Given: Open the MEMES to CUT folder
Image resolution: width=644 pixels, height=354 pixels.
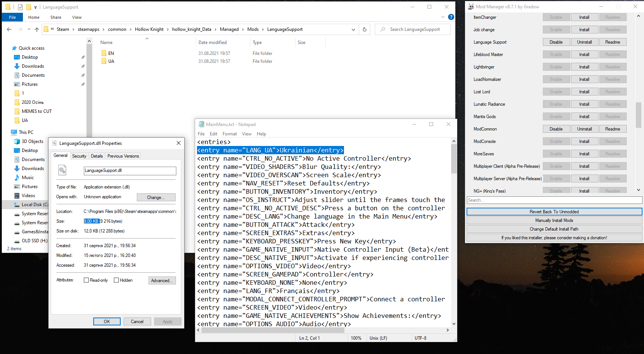Looking at the screenshot, I should click(36, 111).
